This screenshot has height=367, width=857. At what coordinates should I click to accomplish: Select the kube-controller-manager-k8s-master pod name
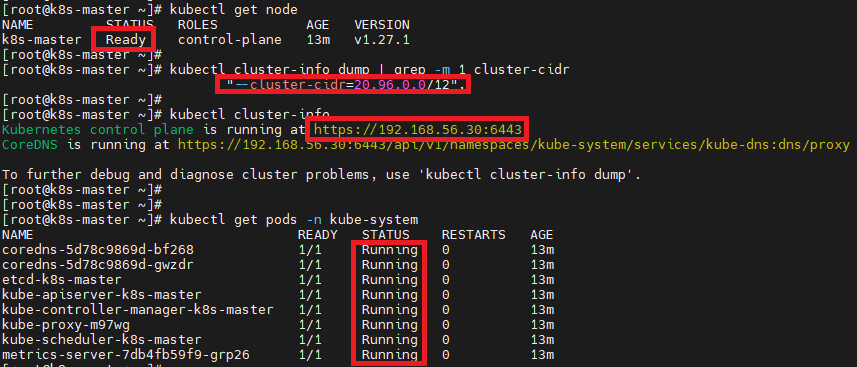click(138, 310)
